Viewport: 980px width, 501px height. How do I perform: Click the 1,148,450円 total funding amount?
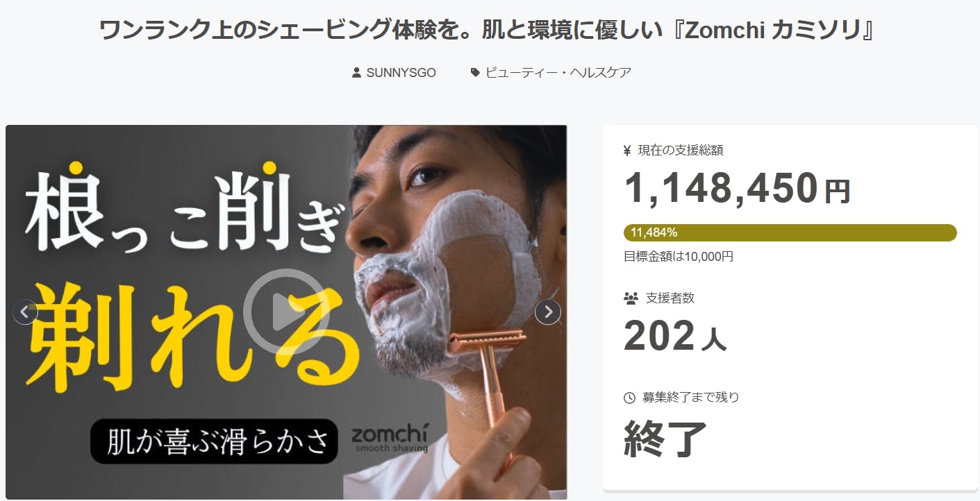[x=737, y=188]
